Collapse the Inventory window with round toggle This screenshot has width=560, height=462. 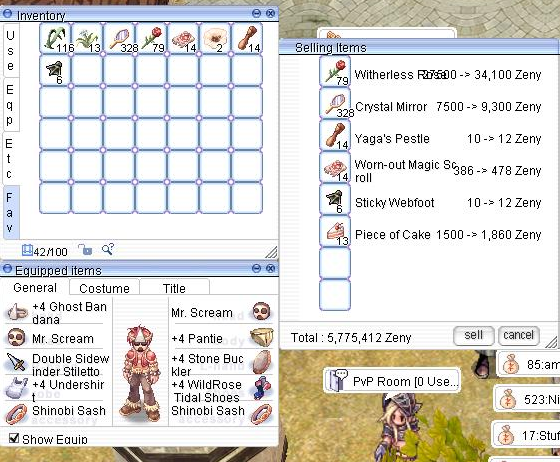point(7,14)
